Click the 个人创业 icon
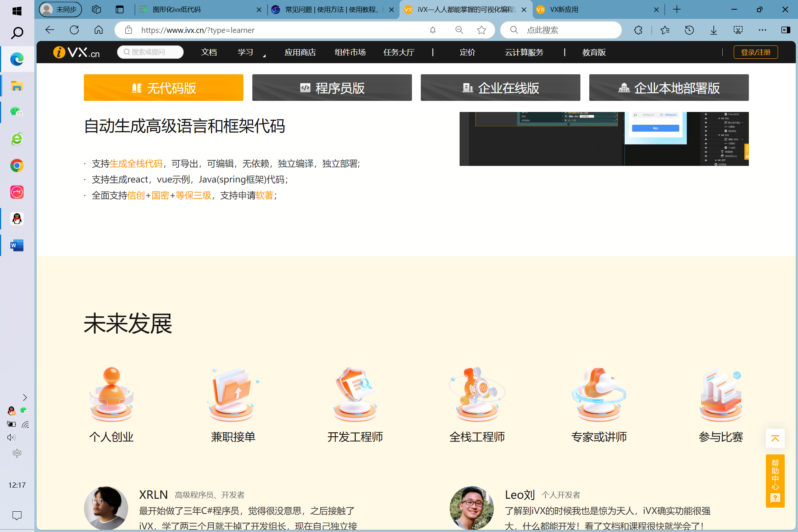Image resolution: width=798 pixels, height=532 pixels. click(x=111, y=394)
